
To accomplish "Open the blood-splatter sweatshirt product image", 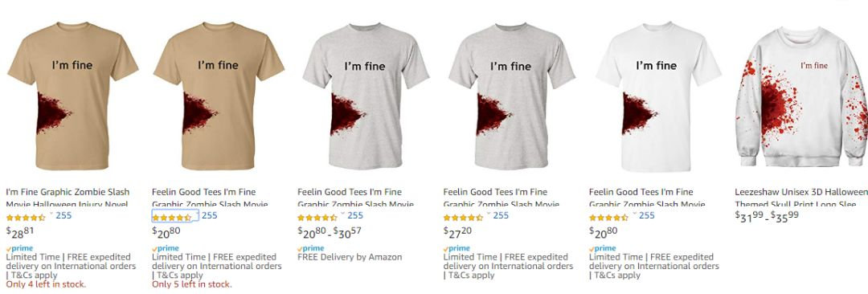I will 801,96.
